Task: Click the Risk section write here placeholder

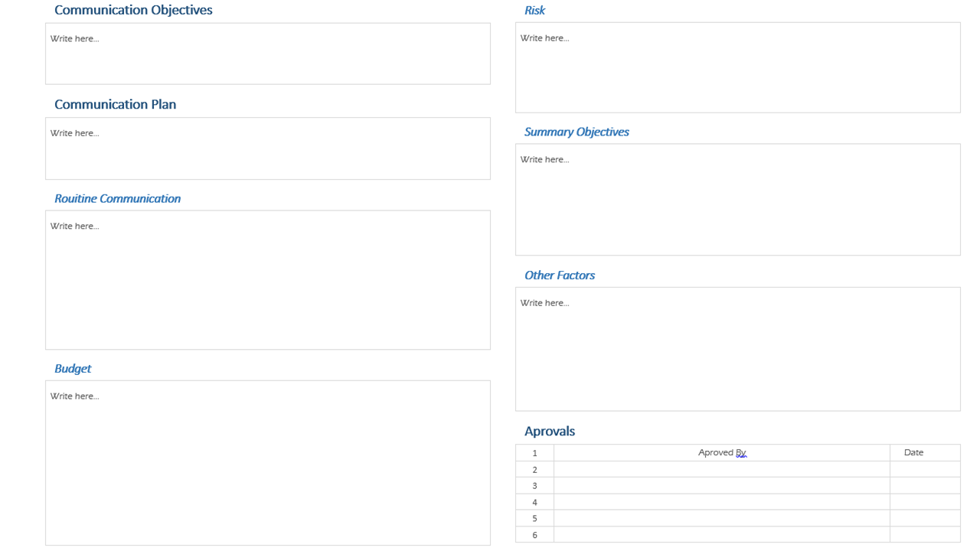Action: point(737,66)
